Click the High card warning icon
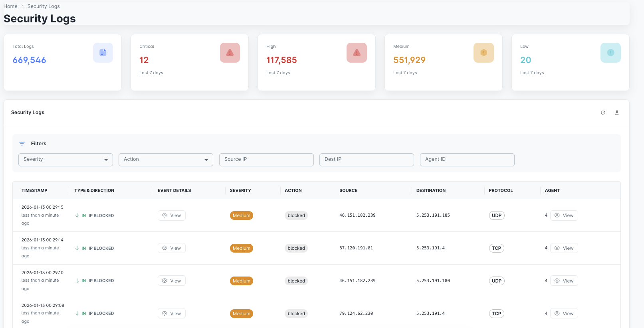644x328 pixels. (357, 53)
